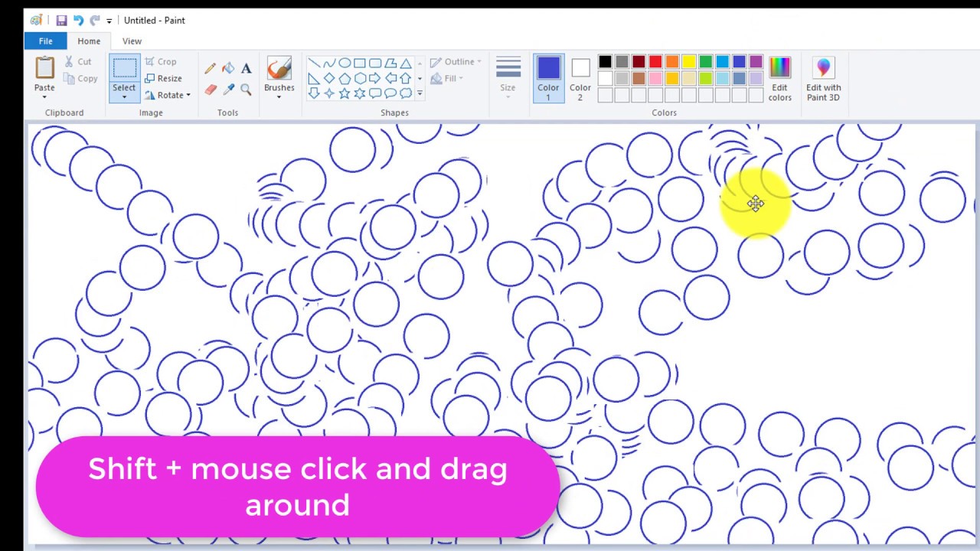Screen dimensions: 980x551
Task: Open the Select options dropdown arrow
Action: pos(124,97)
